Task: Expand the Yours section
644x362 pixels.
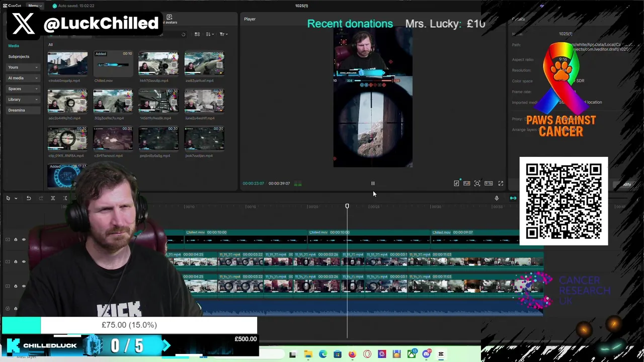Action: pos(23,67)
